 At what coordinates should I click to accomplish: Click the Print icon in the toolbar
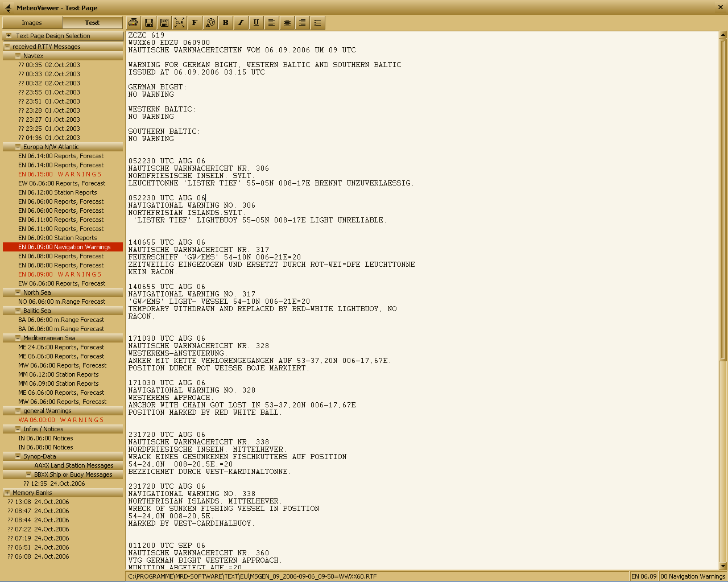(133, 23)
